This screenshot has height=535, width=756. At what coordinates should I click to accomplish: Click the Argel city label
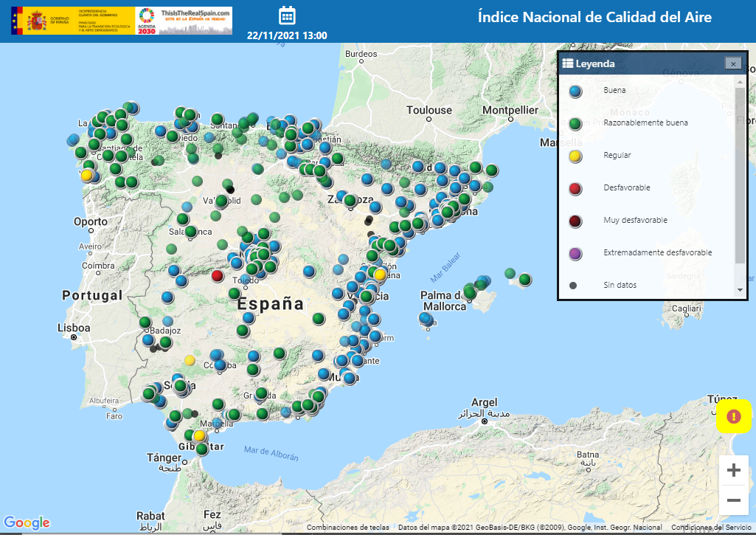pos(484,402)
